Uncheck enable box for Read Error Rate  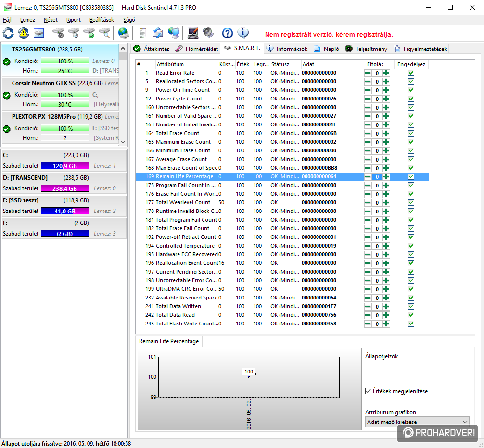pyautogui.click(x=411, y=73)
